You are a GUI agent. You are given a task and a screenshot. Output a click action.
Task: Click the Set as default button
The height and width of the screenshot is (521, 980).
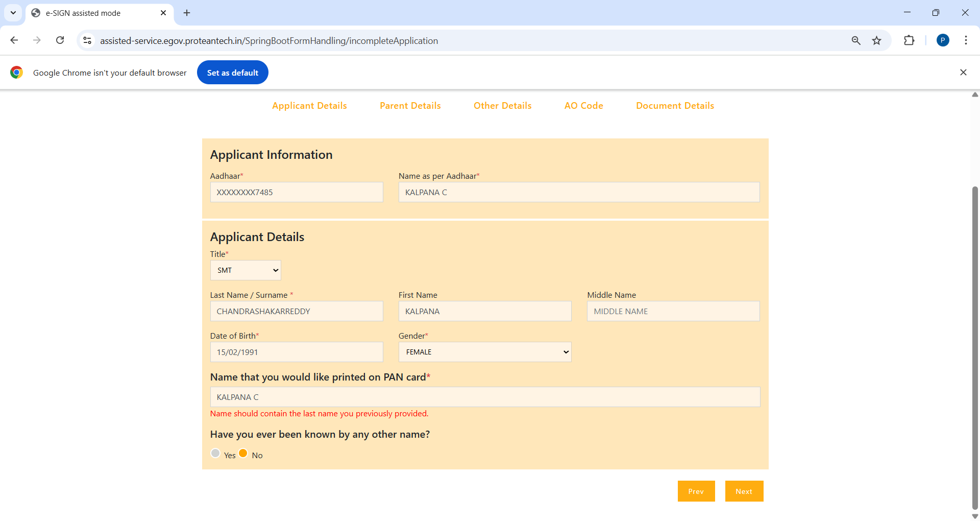click(232, 73)
